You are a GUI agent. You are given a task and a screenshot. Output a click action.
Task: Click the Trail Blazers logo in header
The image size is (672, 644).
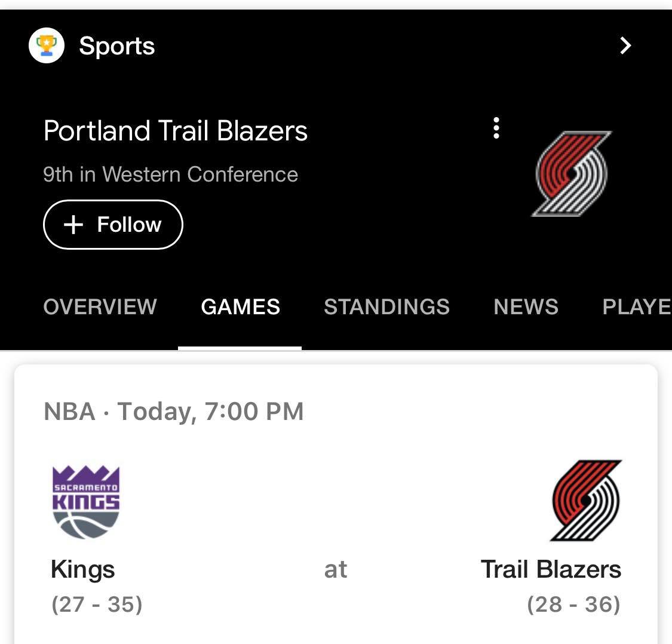(x=572, y=174)
